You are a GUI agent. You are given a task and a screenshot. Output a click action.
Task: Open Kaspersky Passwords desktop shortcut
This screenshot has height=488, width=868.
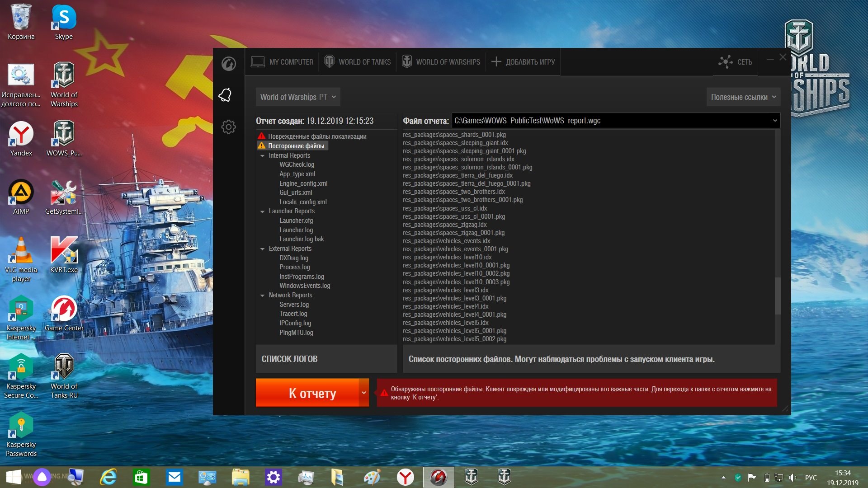21,435
